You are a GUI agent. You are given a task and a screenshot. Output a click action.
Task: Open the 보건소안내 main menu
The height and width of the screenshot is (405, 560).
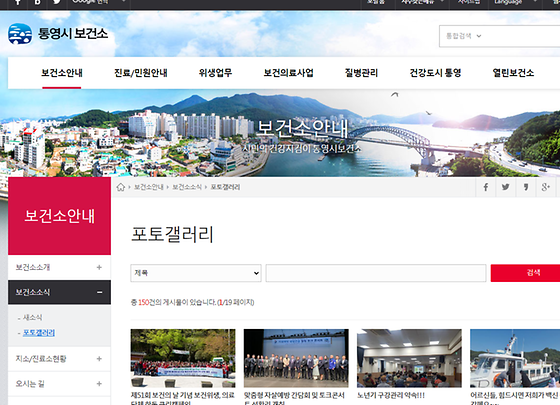point(62,73)
